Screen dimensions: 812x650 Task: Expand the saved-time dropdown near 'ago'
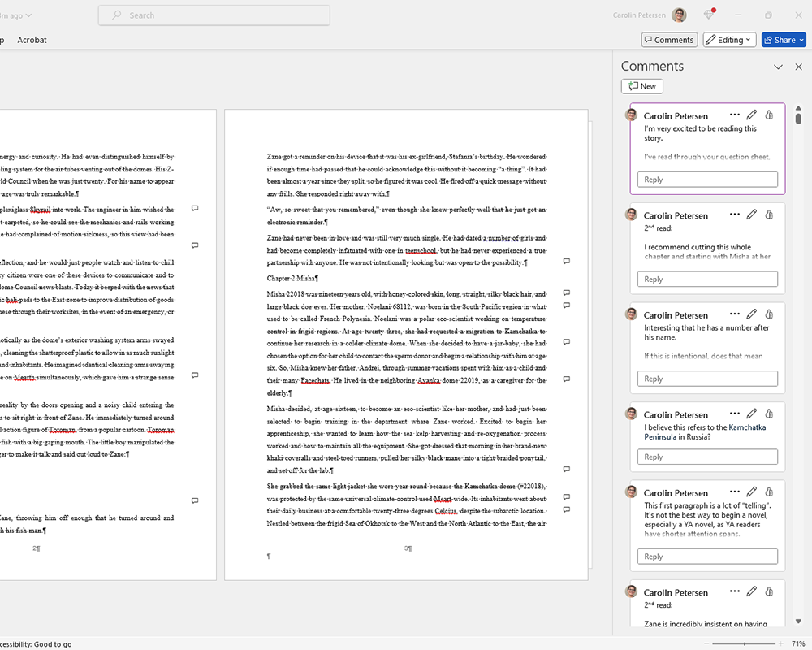coord(28,15)
